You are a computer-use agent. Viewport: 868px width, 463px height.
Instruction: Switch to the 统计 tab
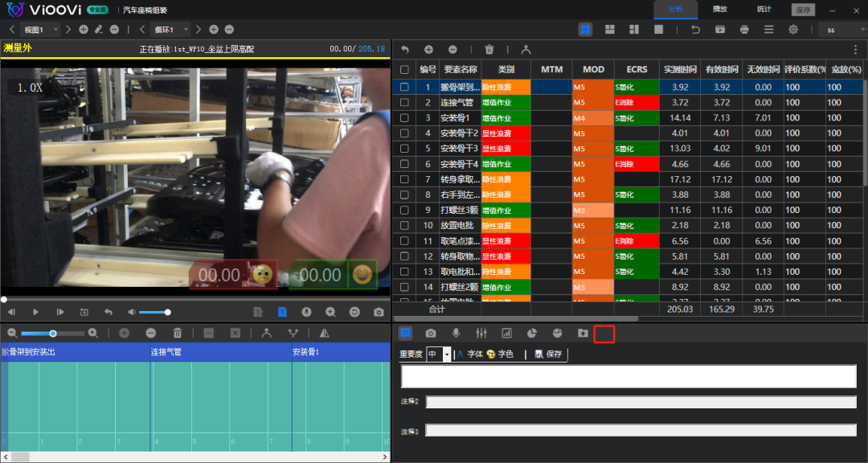[764, 10]
